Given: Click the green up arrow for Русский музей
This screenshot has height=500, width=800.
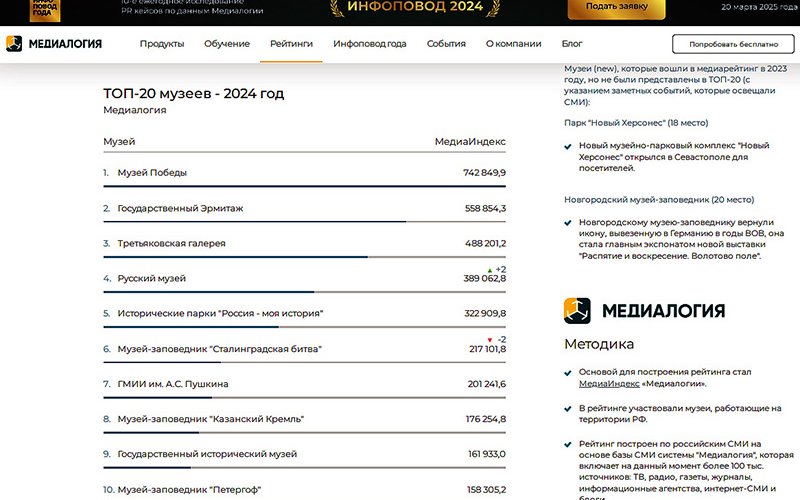Looking at the screenshot, I should pyautogui.click(x=490, y=270).
